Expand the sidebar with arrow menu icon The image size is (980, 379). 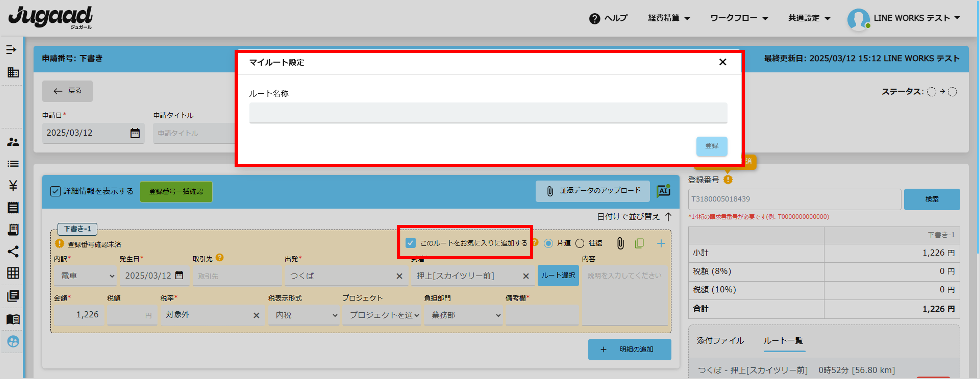point(11,50)
